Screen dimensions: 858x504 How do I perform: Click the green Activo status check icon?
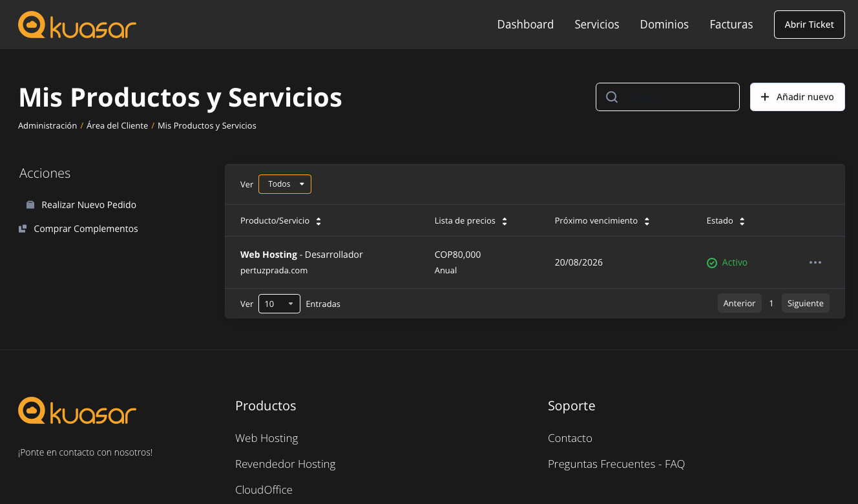711,262
